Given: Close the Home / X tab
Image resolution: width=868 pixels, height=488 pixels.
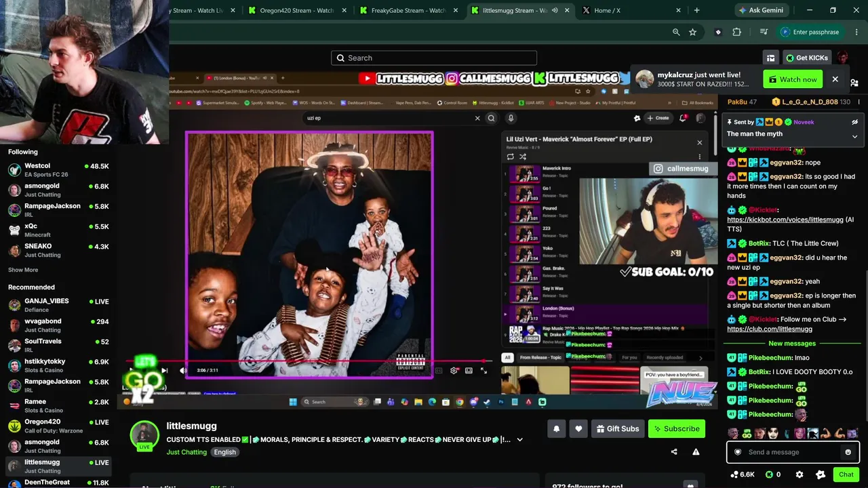Looking at the screenshot, I should coord(678,10).
